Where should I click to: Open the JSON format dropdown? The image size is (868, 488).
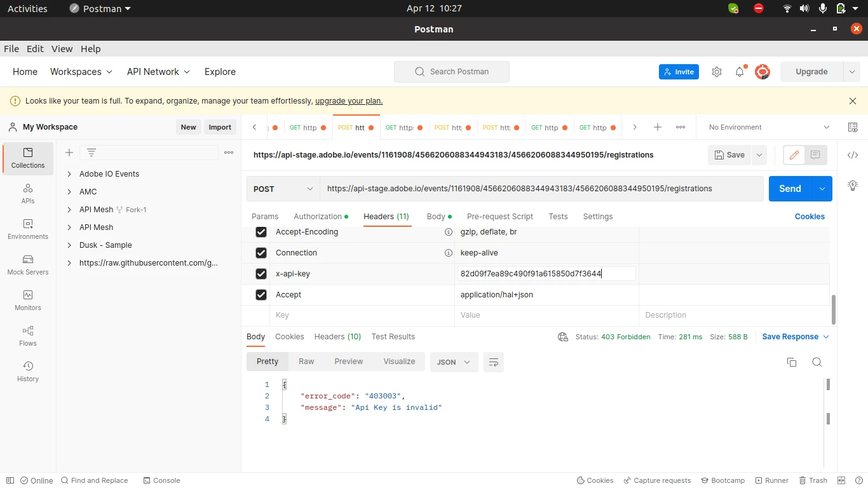pyautogui.click(x=454, y=362)
